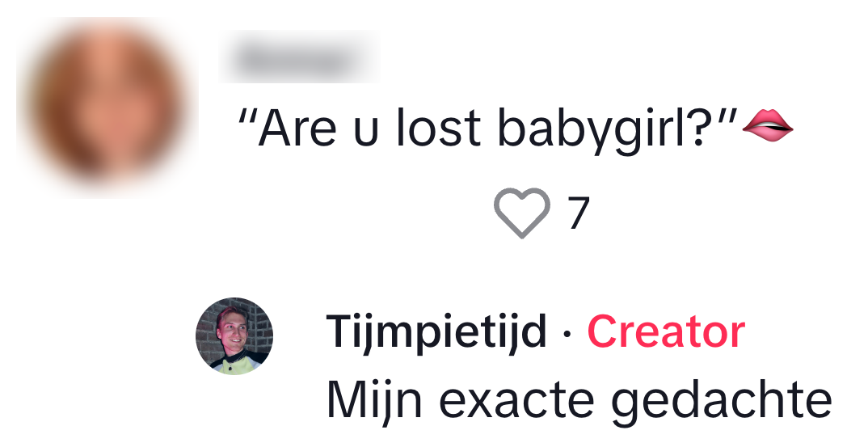
Task: Open Tijmpietijd's profile avatar
Action: click(x=234, y=335)
